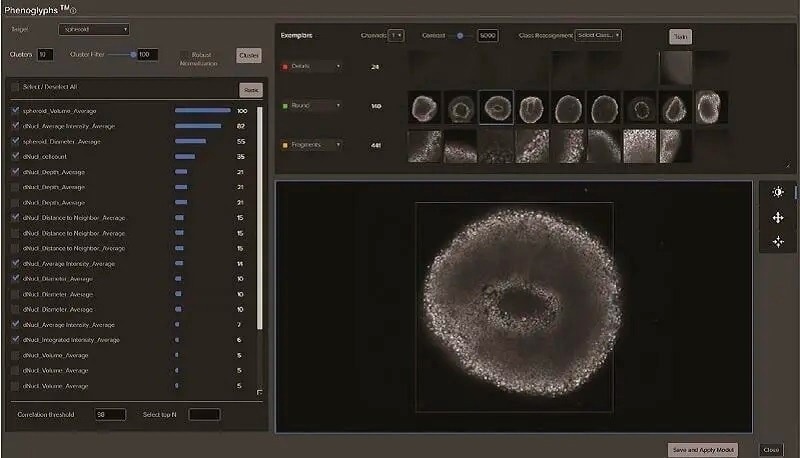Click the info icon beside Phenoglyphs title

pos(73,10)
